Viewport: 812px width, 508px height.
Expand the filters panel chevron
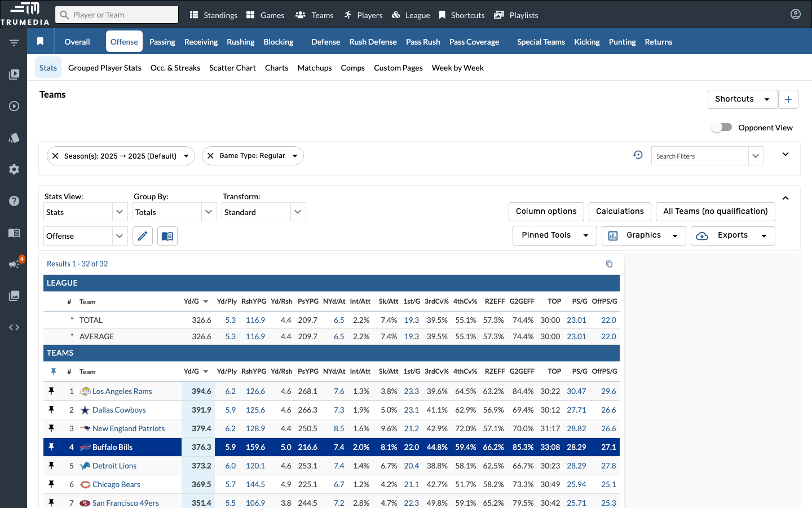(785, 154)
